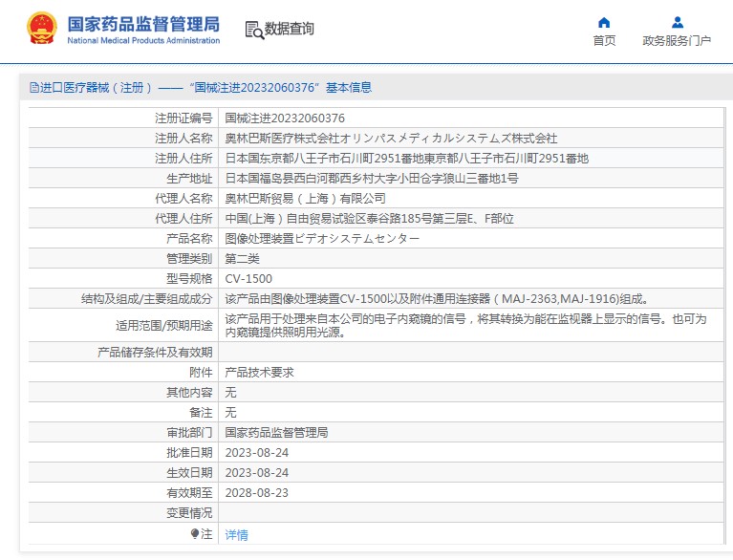Click product name 图像处理装置 value
Viewport: 733px width, 560px height.
tap(322, 239)
